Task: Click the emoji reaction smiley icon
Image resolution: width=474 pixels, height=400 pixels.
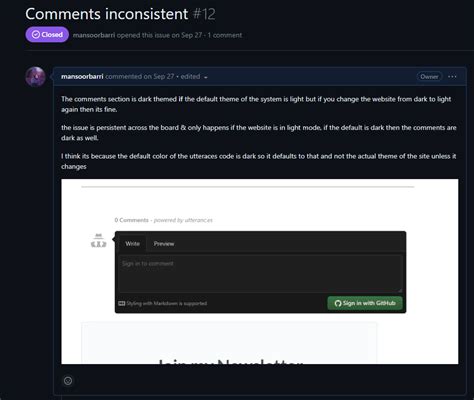Action: [x=68, y=381]
